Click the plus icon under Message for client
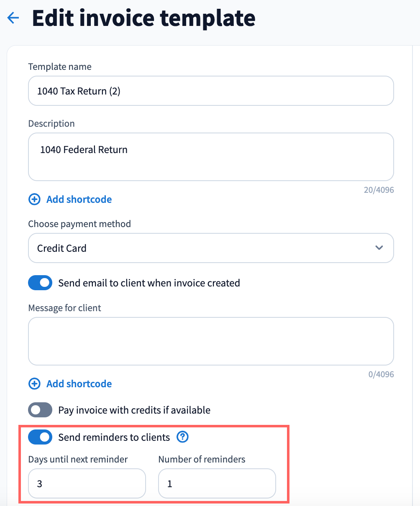The width and height of the screenshot is (420, 506). tap(34, 384)
